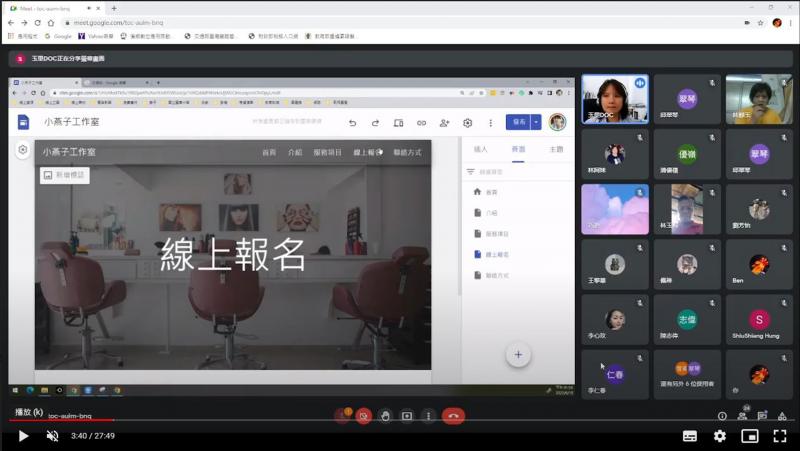Select the presenter's video tile with speaking indicator
This screenshot has width=800, height=451.
pos(615,99)
